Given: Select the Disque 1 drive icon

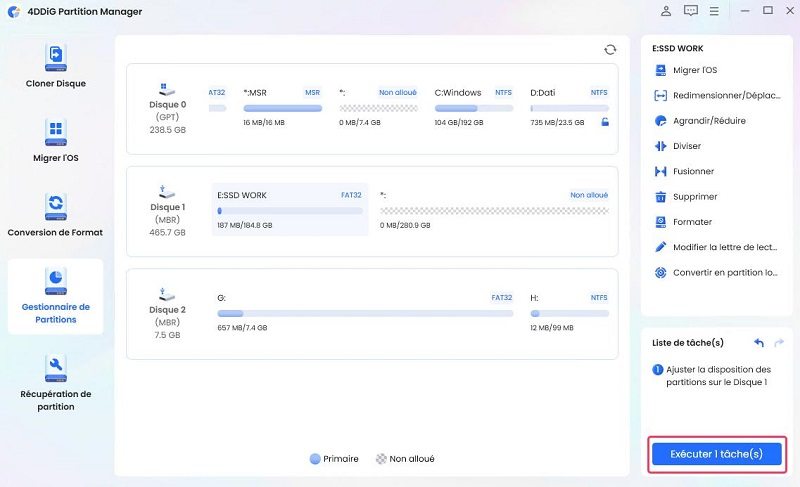Looking at the screenshot, I should pos(167,190).
